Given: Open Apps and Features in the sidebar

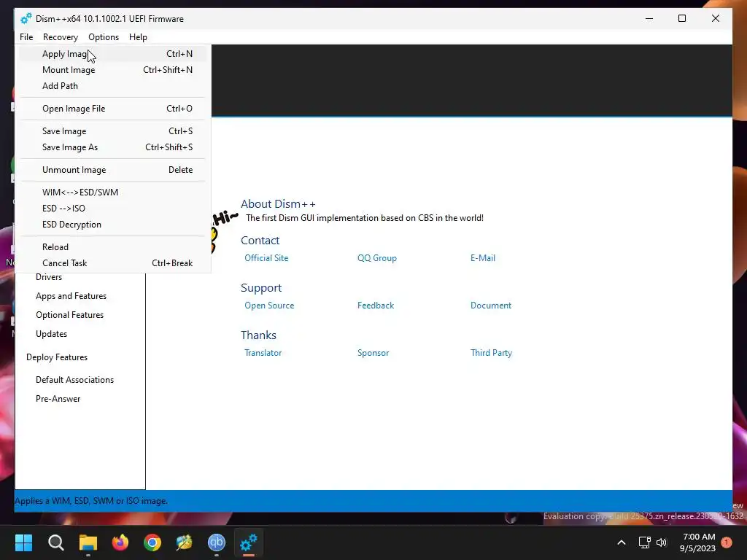Looking at the screenshot, I should (x=71, y=296).
